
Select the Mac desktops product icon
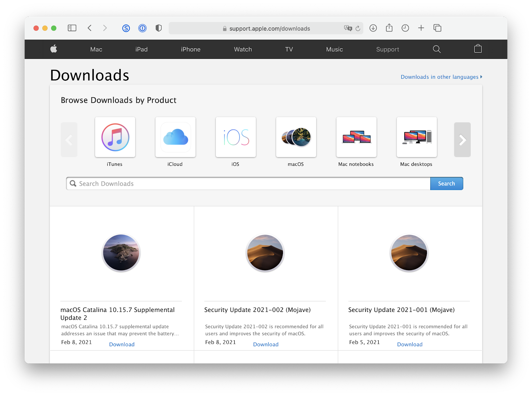[x=417, y=137]
